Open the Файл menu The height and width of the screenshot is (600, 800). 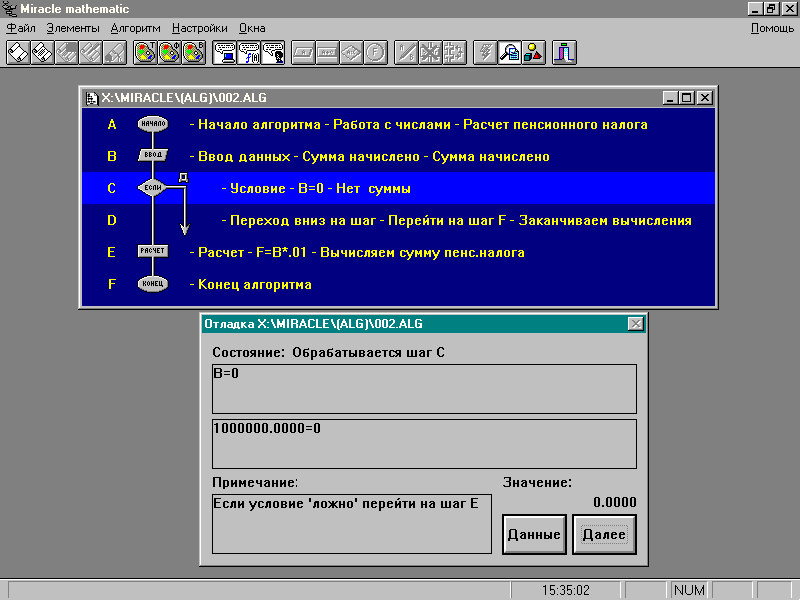[20, 28]
